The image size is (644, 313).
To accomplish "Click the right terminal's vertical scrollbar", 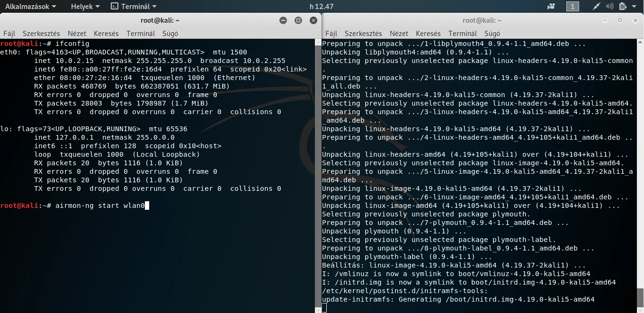I will (641, 175).
